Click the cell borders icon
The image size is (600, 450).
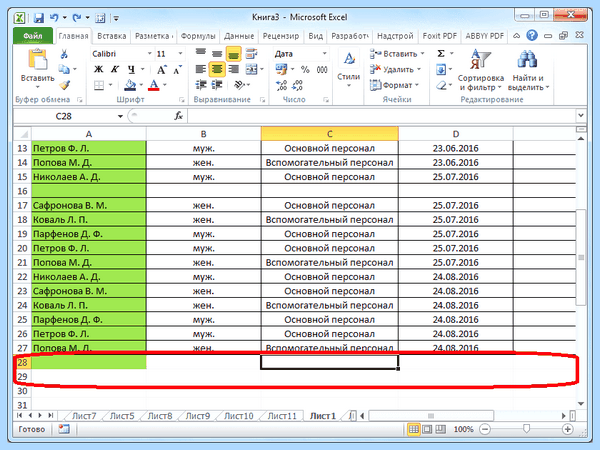tap(99, 85)
